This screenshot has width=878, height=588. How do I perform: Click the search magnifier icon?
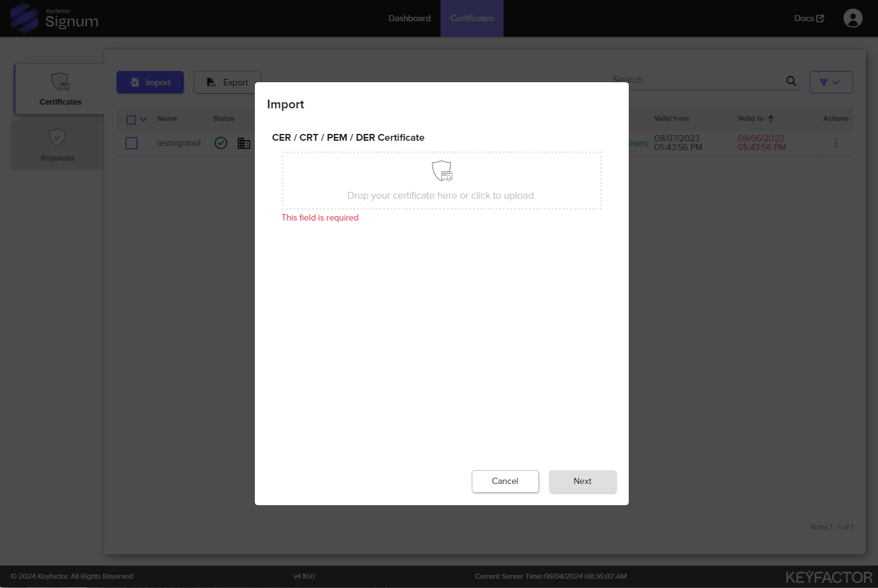click(791, 81)
